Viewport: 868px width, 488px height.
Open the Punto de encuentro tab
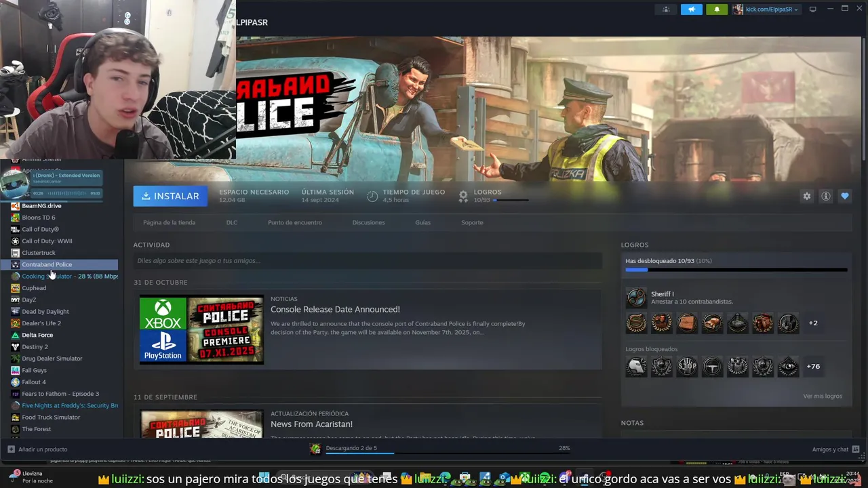[x=295, y=222]
